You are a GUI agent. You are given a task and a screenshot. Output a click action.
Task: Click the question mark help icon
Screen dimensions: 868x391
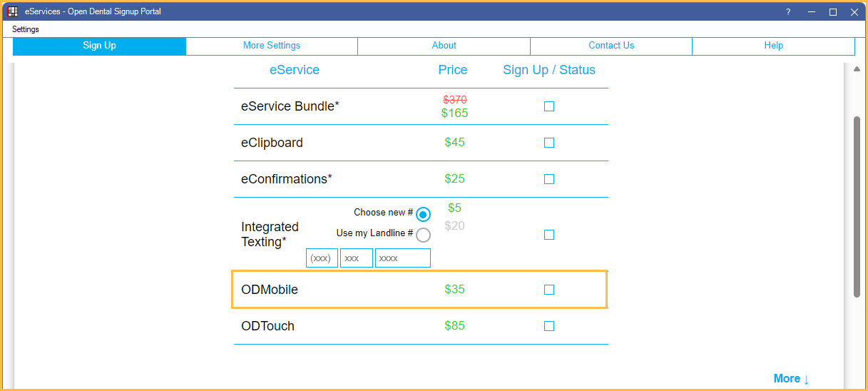point(788,12)
